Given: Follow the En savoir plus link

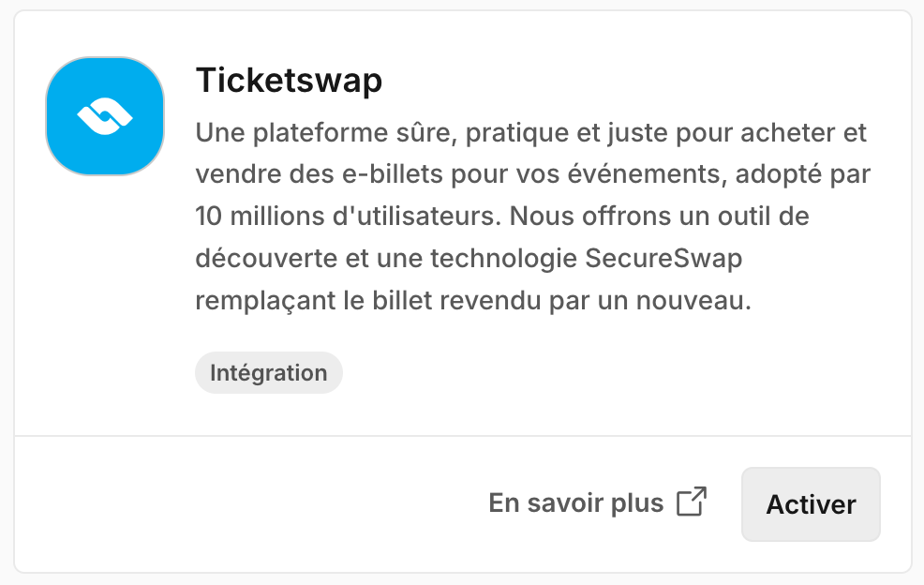Looking at the screenshot, I should point(598,503).
